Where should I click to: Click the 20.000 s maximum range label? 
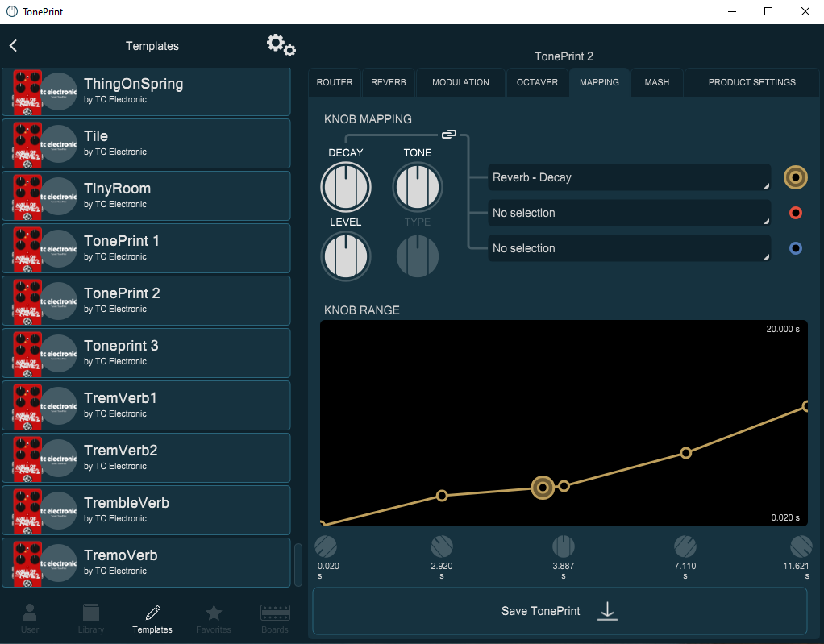click(783, 330)
